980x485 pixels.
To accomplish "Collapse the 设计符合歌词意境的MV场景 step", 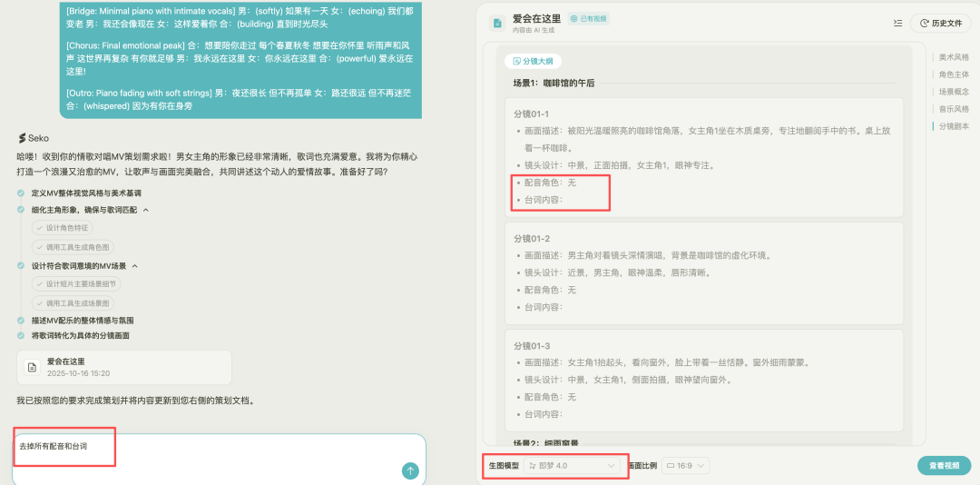I will [134, 266].
